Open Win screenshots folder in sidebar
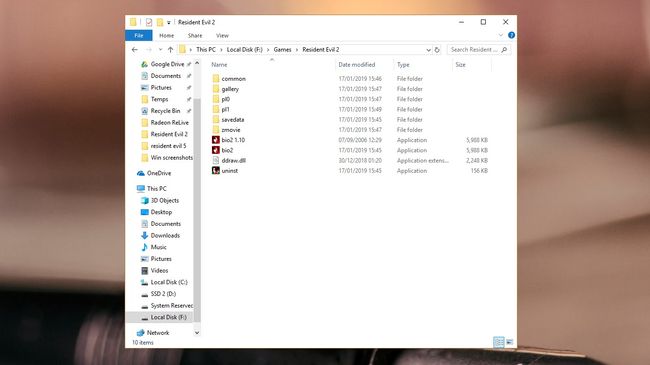Viewport: 650px width, 365px height. 171,158
